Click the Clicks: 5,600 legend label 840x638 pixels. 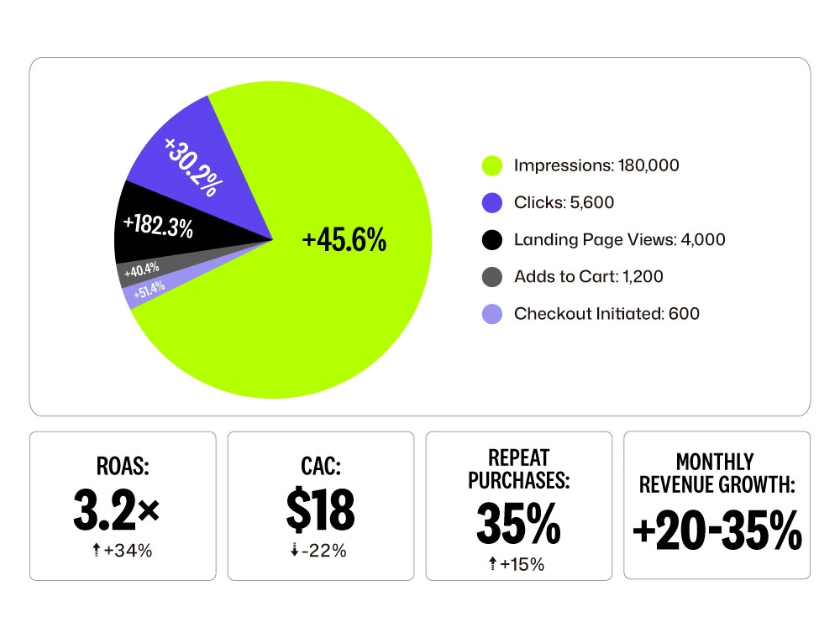click(x=564, y=202)
